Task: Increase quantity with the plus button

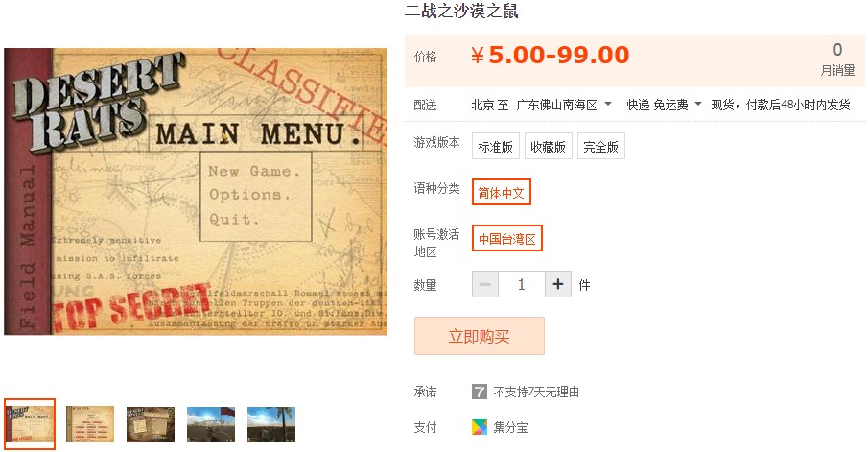Action: 558,285
